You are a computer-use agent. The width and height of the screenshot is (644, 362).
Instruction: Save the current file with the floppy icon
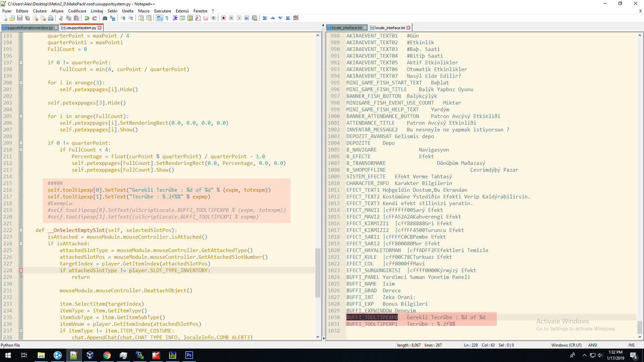[x=19, y=18]
